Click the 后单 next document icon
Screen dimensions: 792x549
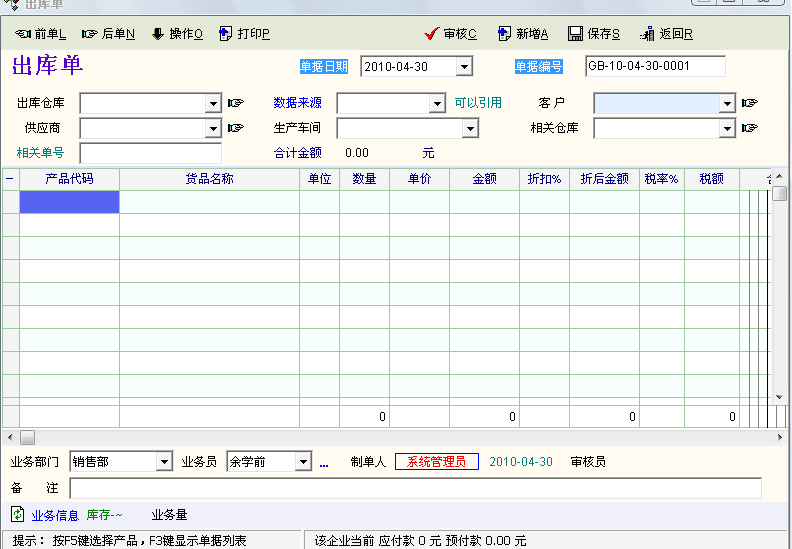pyautogui.click(x=90, y=34)
